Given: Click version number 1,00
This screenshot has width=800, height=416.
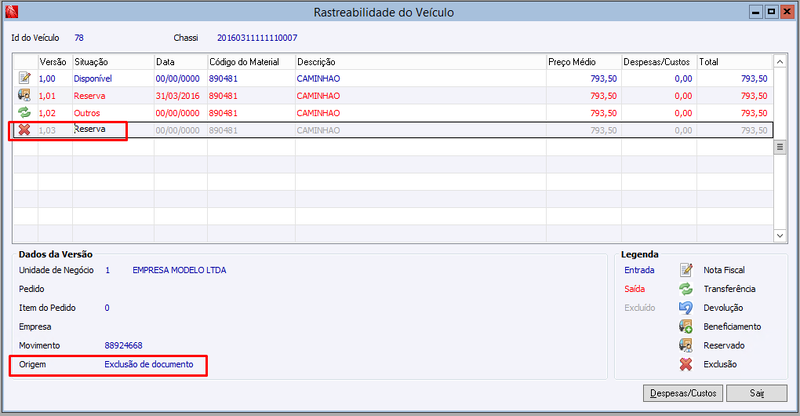Looking at the screenshot, I should coord(47,79).
